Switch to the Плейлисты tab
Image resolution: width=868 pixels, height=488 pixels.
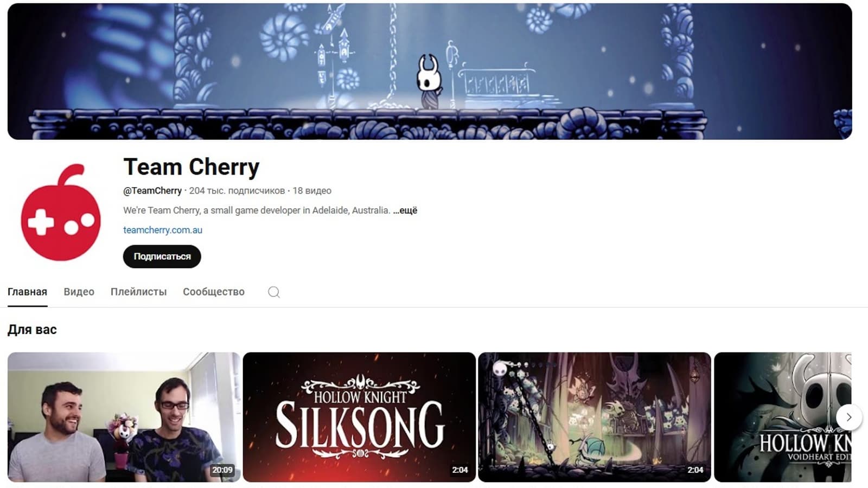click(x=139, y=292)
